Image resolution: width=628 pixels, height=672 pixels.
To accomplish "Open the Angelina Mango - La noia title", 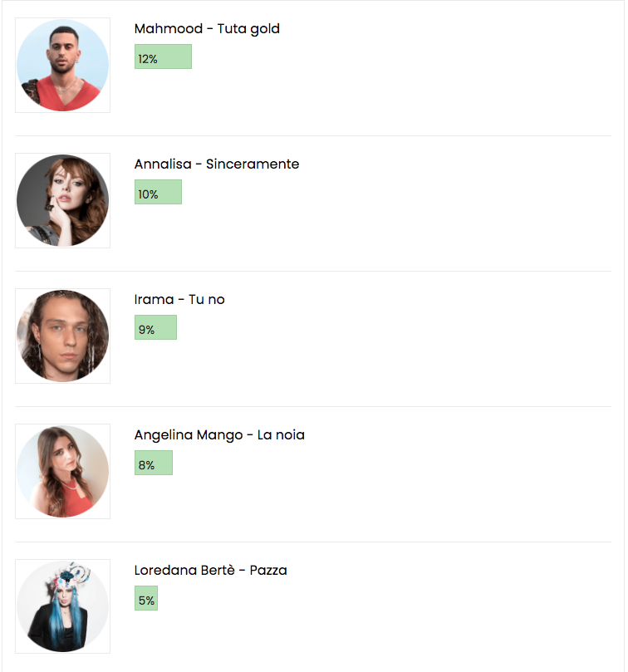I will [x=219, y=435].
